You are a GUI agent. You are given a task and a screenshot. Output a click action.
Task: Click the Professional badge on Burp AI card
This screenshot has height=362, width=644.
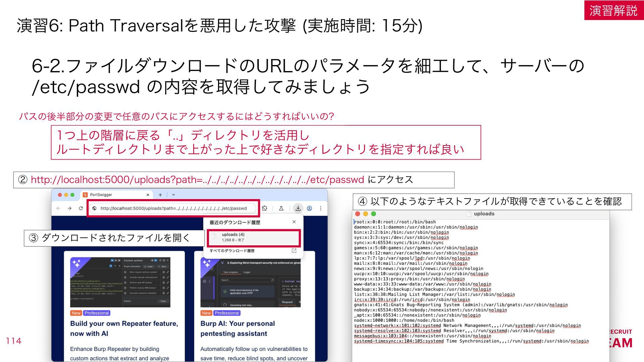[227, 313]
